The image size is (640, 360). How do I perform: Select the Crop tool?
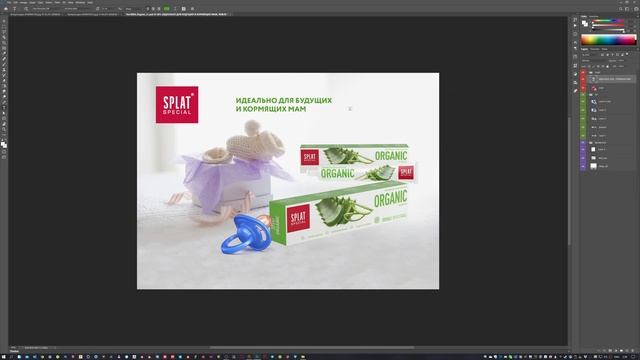click(x=4, y=42)
